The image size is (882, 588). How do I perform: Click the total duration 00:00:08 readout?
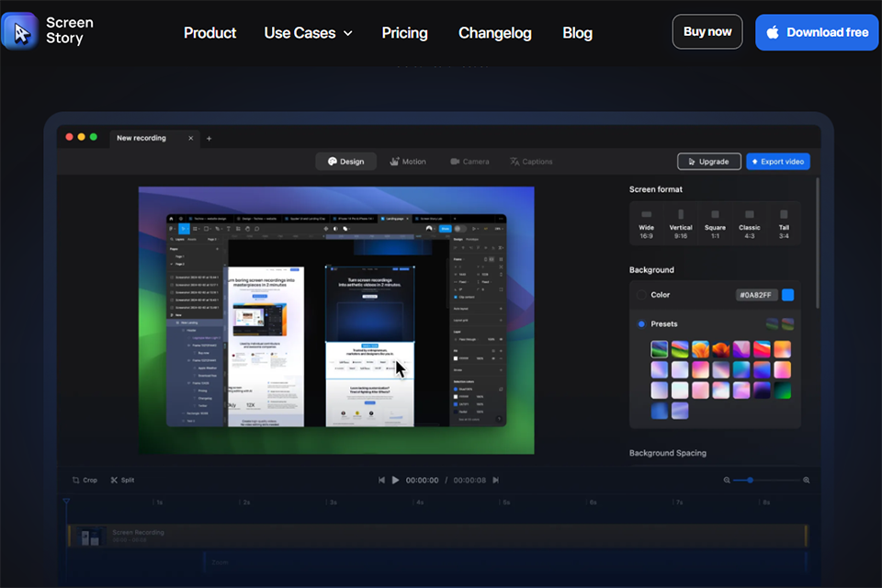click(469, 481)
